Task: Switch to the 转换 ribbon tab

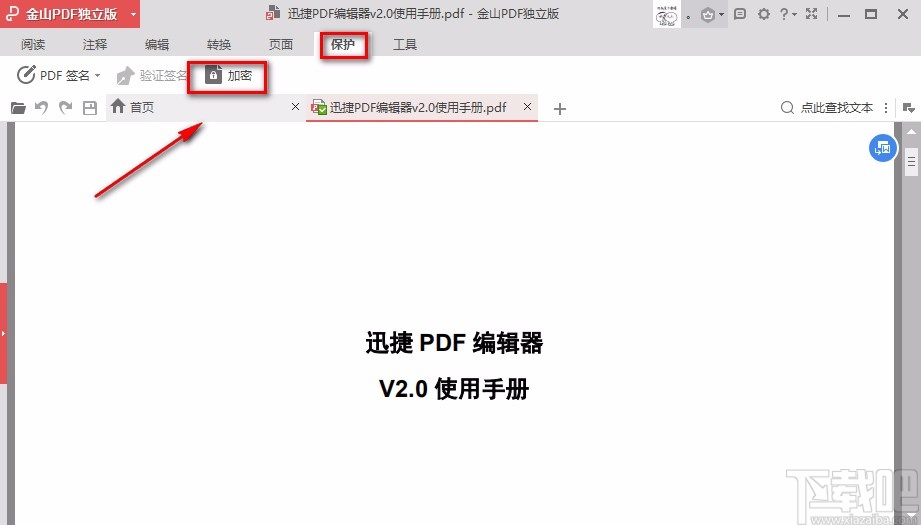Action: pyautogui.click(x=219, y=45)
